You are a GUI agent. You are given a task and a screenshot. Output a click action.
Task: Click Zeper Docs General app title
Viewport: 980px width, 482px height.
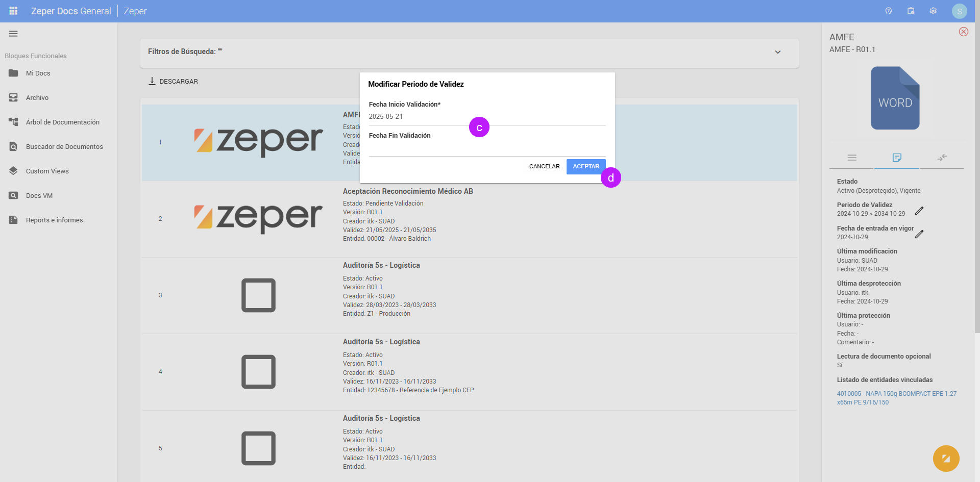[71, 11]
